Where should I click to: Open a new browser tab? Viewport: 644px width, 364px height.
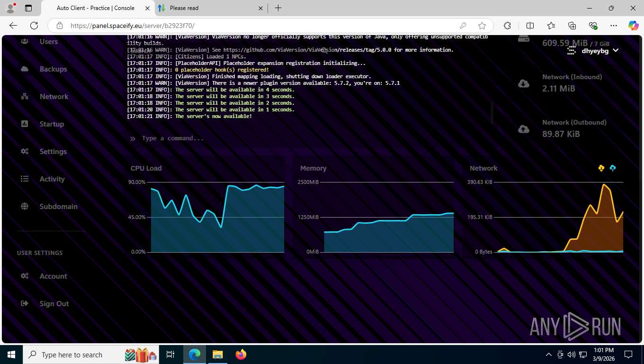point(278,8)
